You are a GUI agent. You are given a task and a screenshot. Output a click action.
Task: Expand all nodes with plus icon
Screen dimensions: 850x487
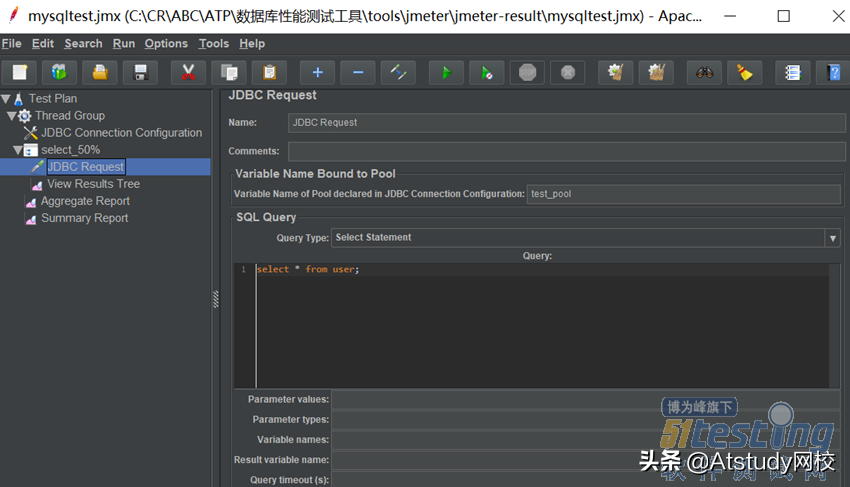318,72
